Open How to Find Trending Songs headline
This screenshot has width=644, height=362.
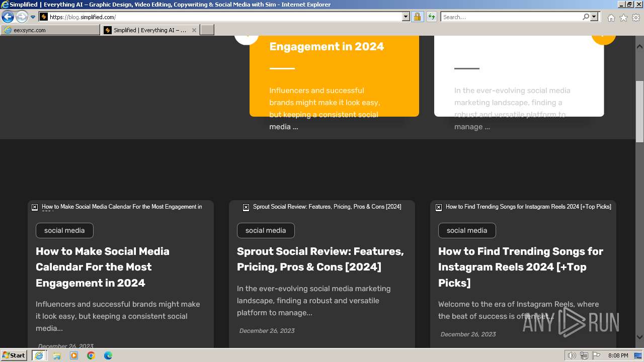[521, 267]
